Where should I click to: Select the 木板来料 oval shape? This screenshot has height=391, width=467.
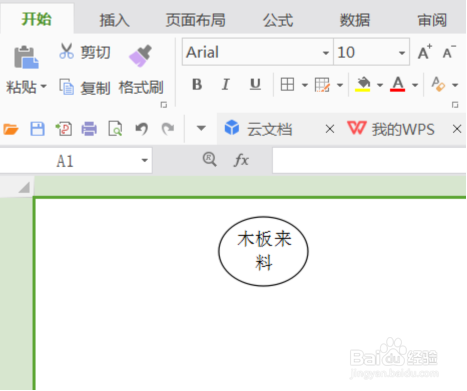coord(263,251)
